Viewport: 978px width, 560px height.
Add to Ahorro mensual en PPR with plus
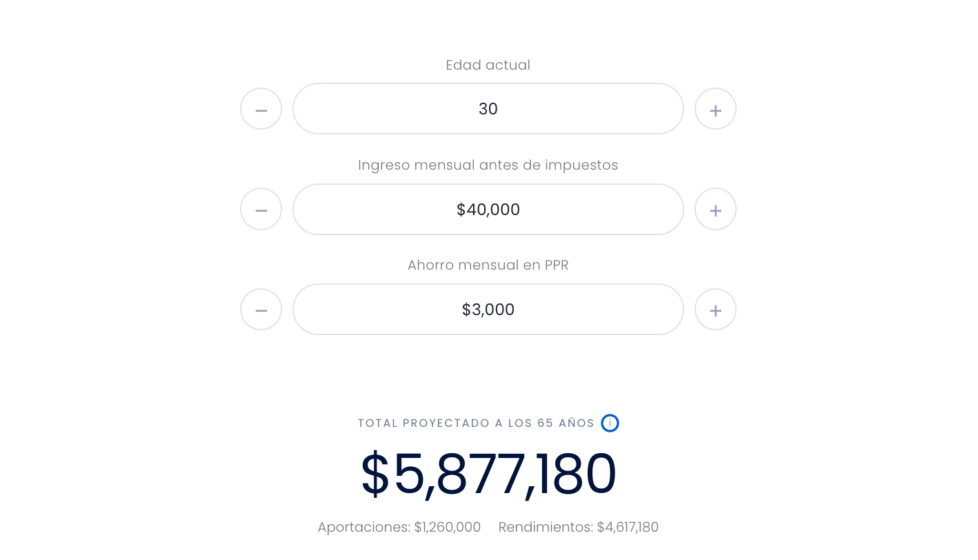tap(715, 310)
